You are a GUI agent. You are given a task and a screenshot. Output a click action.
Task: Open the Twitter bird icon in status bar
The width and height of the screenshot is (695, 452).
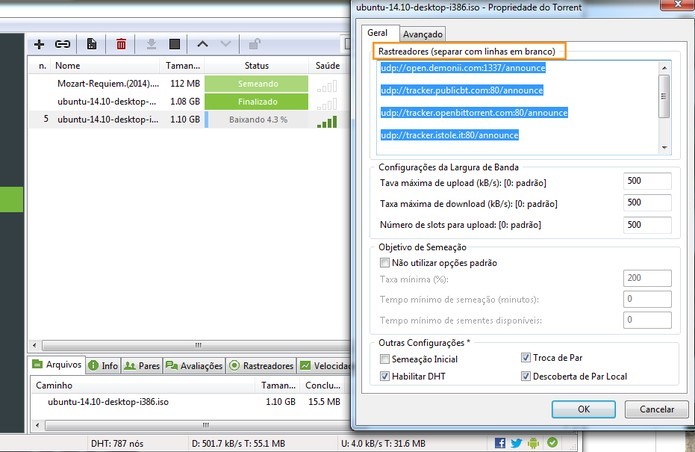(516, 443)
